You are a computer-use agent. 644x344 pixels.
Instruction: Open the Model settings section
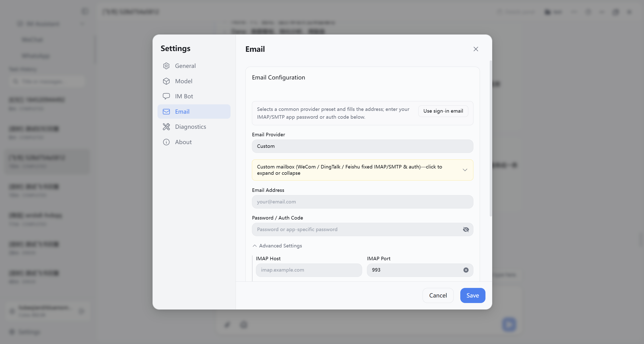click(194, 81)
